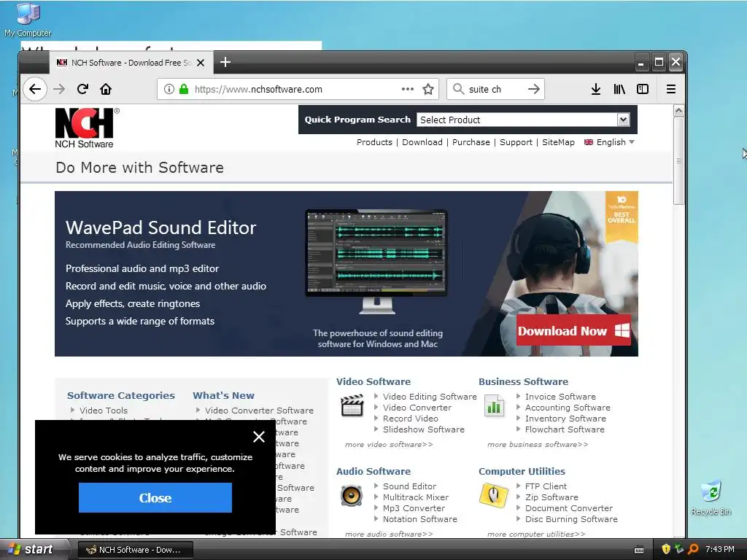This screenshot has height=560, width=747.
Task: Open Zip Software link
Action: 551,497
